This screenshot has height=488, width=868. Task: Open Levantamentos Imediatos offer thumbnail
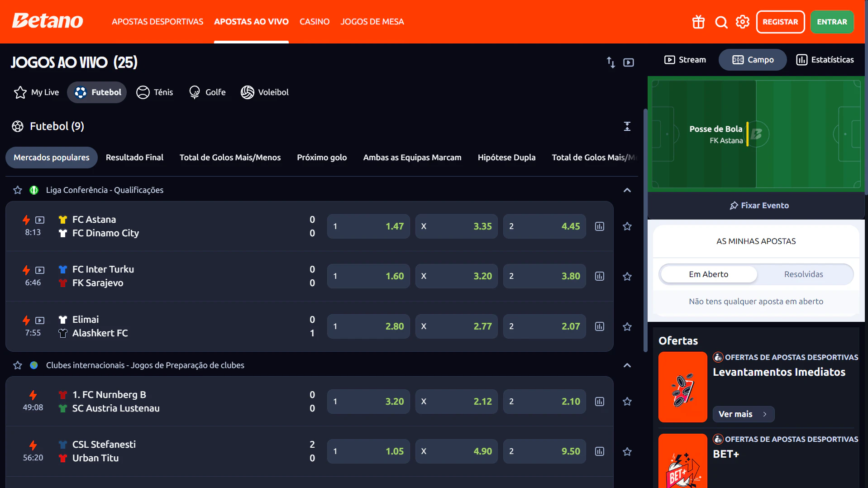coord(683,387)
